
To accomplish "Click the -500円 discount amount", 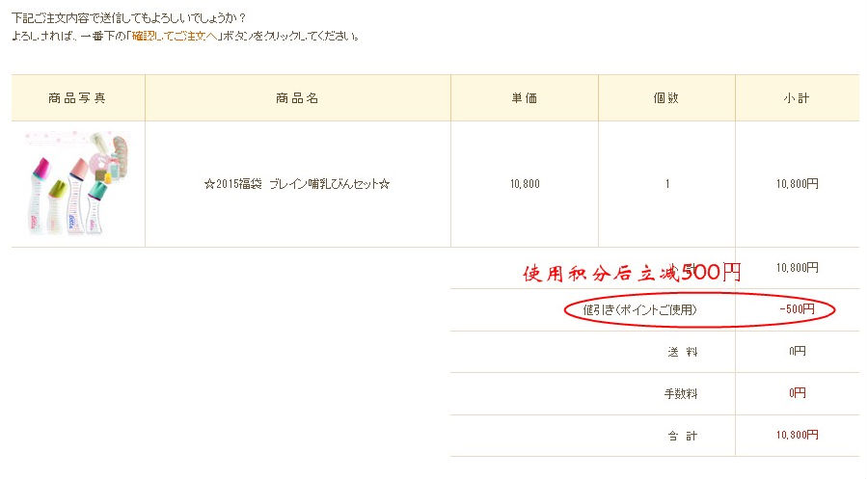I will tap(797, 309).
